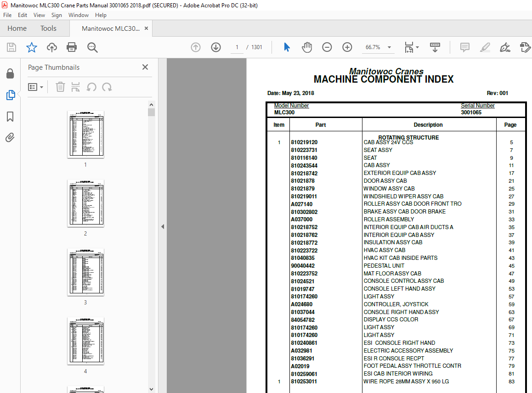The width and height of the screenshot is (532, 393).
Task: Click thumbnails scrollbar down arrow
Action: pos(151,389)
